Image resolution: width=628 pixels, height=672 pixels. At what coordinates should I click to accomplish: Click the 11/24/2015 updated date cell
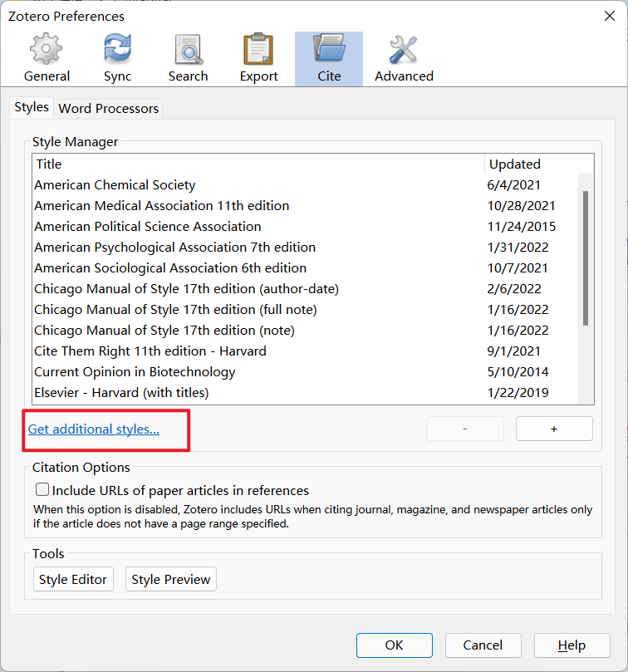coord(522,226)
